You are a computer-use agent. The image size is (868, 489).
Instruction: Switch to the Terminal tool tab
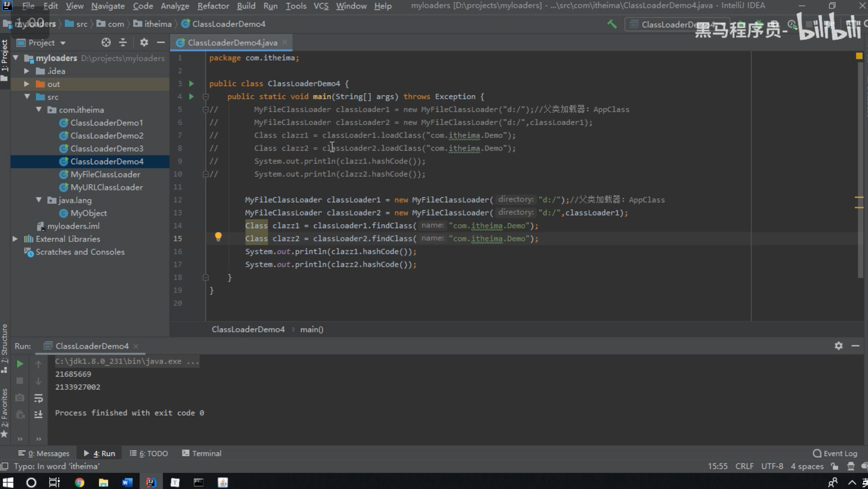pos(202,453)
